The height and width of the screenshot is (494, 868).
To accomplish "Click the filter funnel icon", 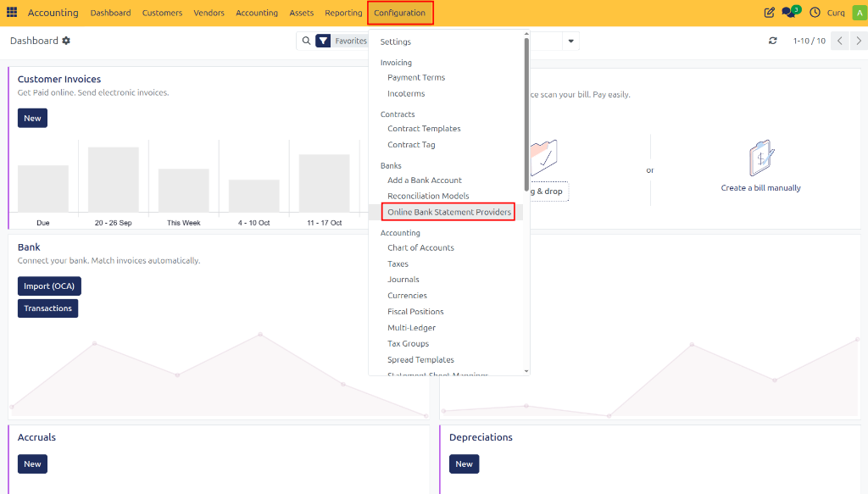I will [x=323, y=41].
